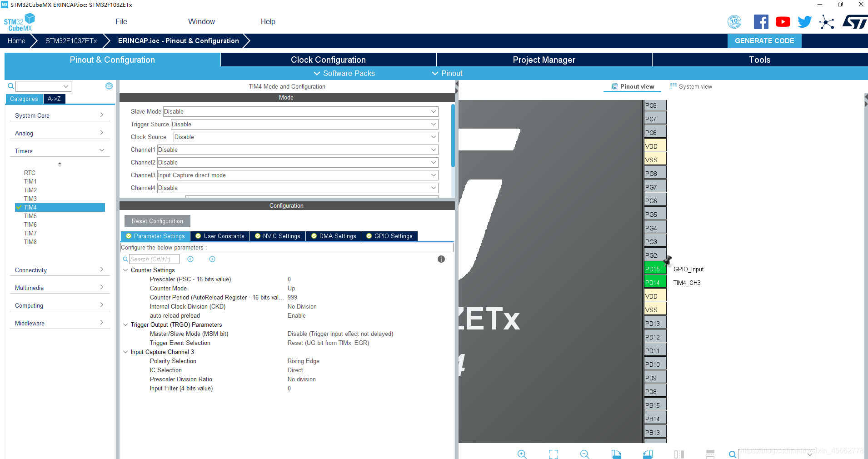Viewport: 868px width, 459px height.
Task: Collapse the Trigger Output (TRGO) Parameters group
Action: click(125, 324)
